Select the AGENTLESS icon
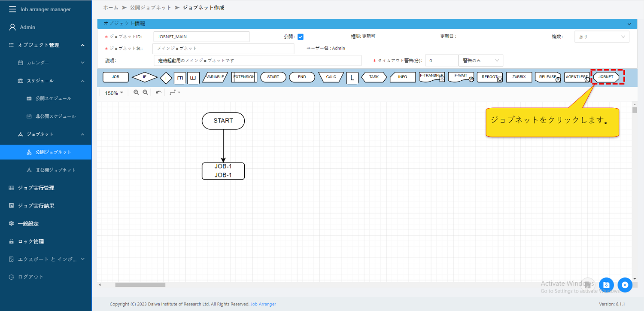Screen dimensions: 644x311 [x=577, y=77]
